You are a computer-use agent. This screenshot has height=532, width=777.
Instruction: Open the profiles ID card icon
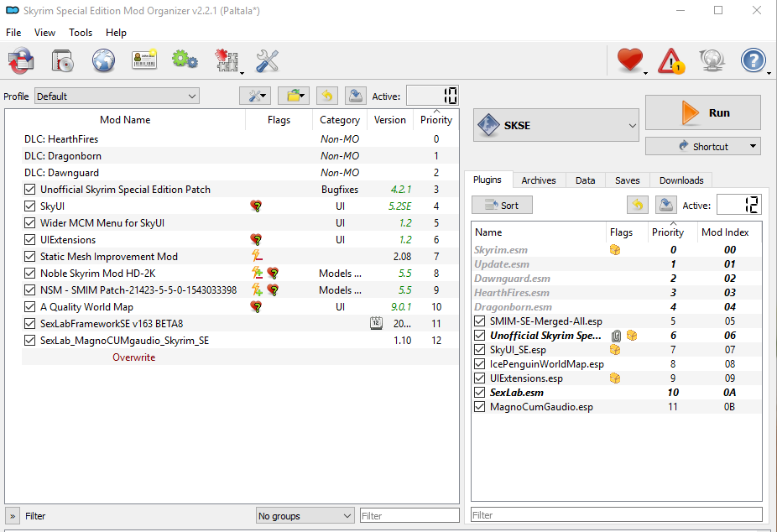point(144,60)
